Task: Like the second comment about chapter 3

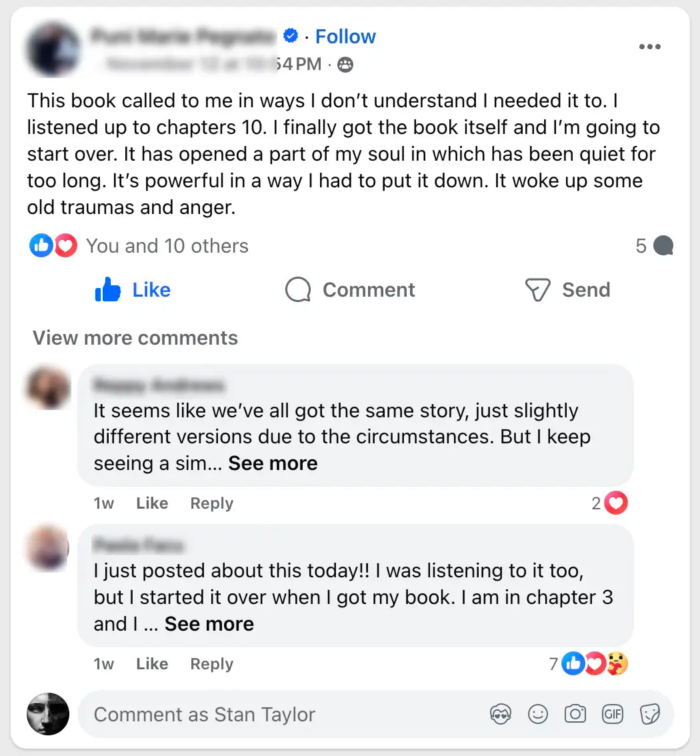Action: point(152,664)
